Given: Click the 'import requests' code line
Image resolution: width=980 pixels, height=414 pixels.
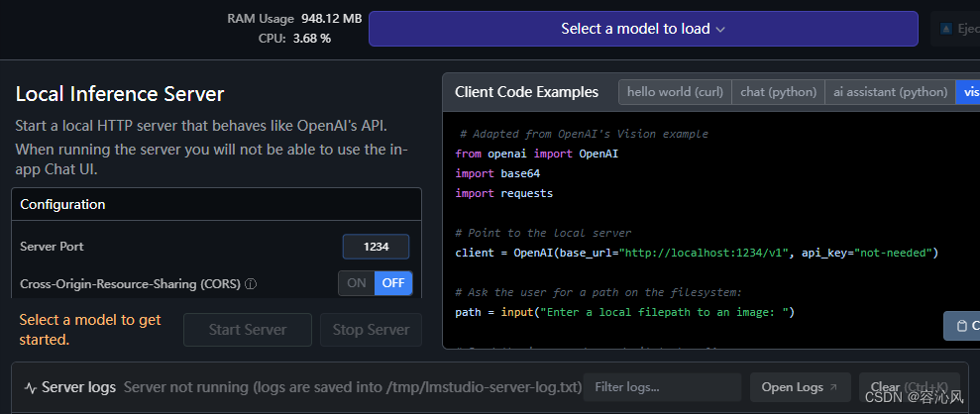Looking at the screenshot, I should [503, 193].
